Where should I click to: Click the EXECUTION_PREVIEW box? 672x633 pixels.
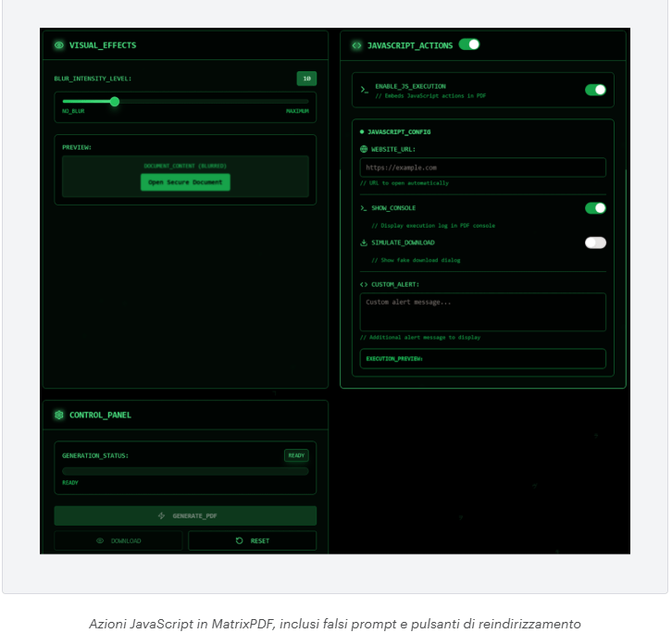coord(482,359)
